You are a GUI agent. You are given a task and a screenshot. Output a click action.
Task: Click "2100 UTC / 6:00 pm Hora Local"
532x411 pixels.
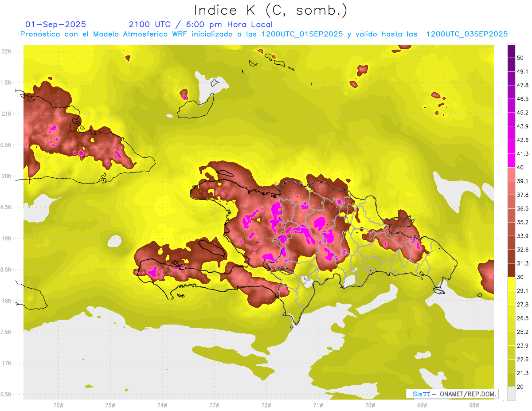coord(201,24)
